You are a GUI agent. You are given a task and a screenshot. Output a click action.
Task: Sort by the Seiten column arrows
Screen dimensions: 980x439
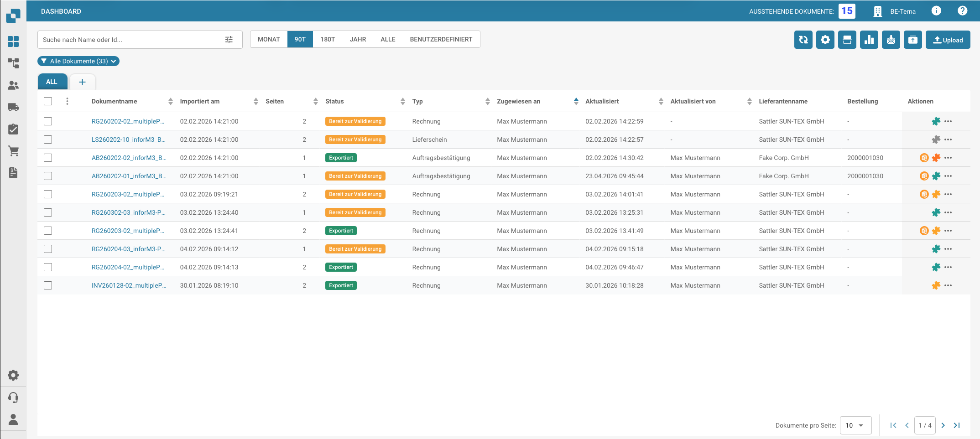316,101
